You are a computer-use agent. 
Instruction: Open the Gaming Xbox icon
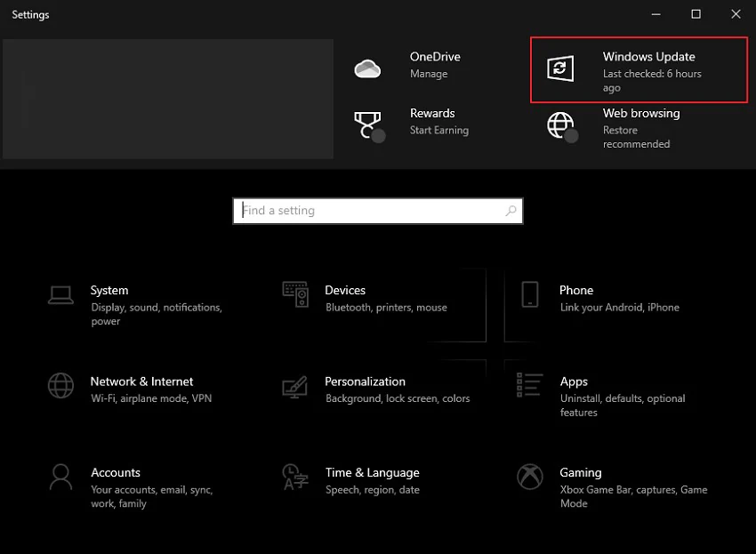point(530,477)
